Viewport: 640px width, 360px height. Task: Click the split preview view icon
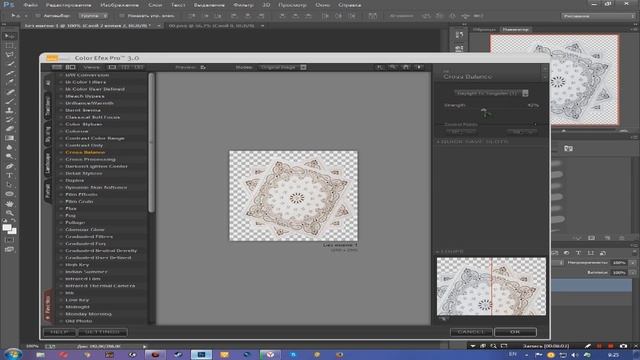tap(125, 67)
